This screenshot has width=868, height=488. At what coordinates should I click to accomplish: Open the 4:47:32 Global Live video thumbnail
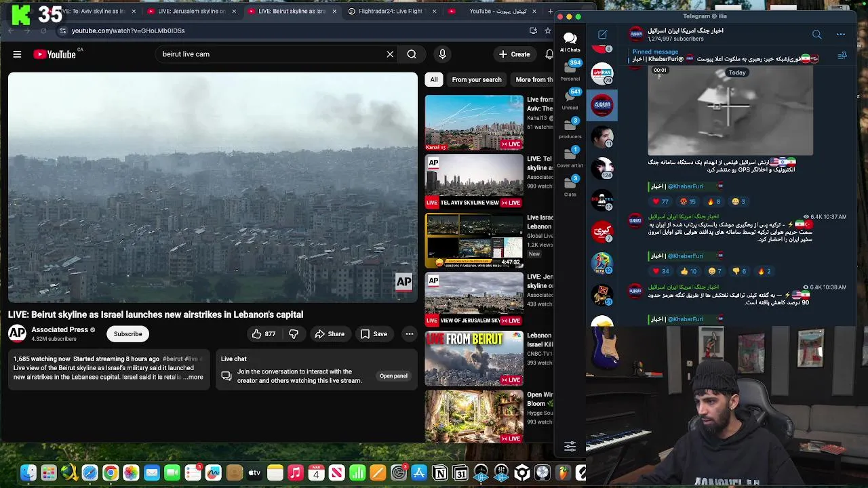pyautogui.click(x=474, y=241)
